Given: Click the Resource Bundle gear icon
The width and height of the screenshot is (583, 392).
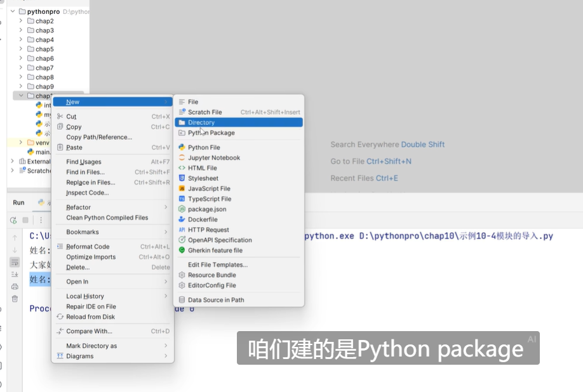Looking at the screenshot, I should [x=182, y=275].
